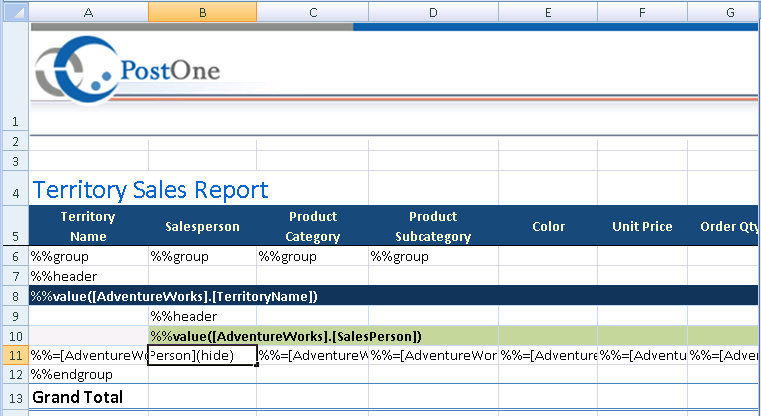Select column F header
The width and height of the screenshot is (761, 416).
(x=643, y=12)
